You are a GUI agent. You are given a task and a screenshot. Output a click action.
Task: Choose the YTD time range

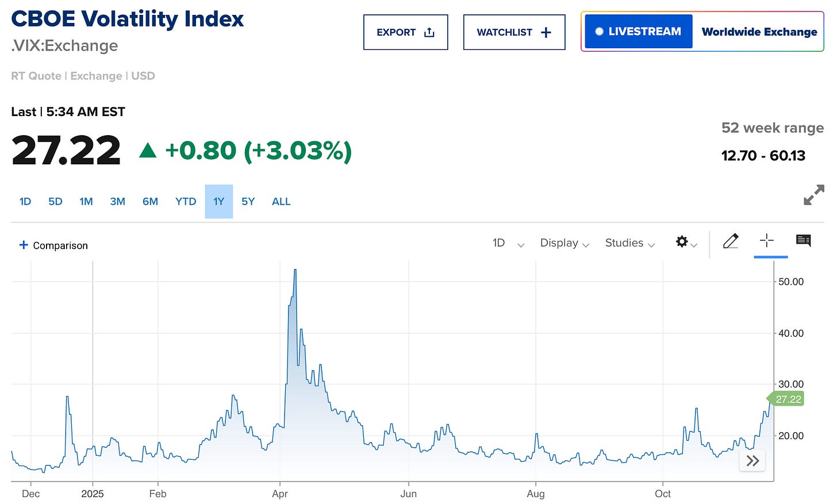point(186,202)
